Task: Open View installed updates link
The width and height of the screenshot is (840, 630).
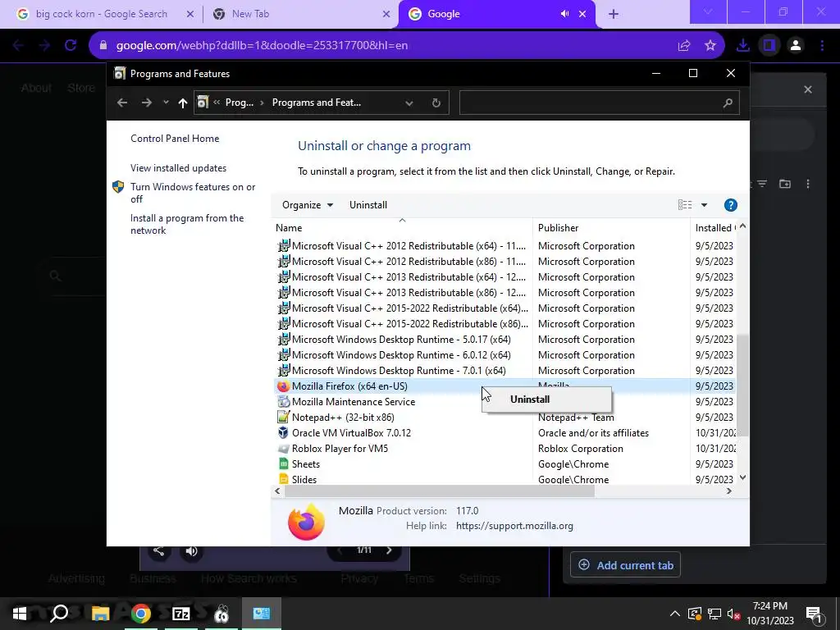Action: (x=178, y=168)
